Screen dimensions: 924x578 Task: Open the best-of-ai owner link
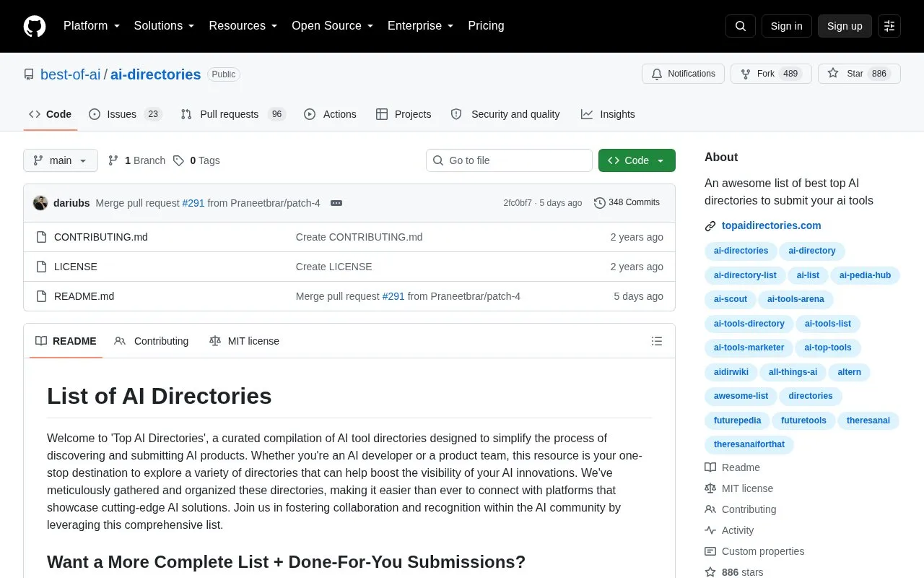(x=71, y=74)
